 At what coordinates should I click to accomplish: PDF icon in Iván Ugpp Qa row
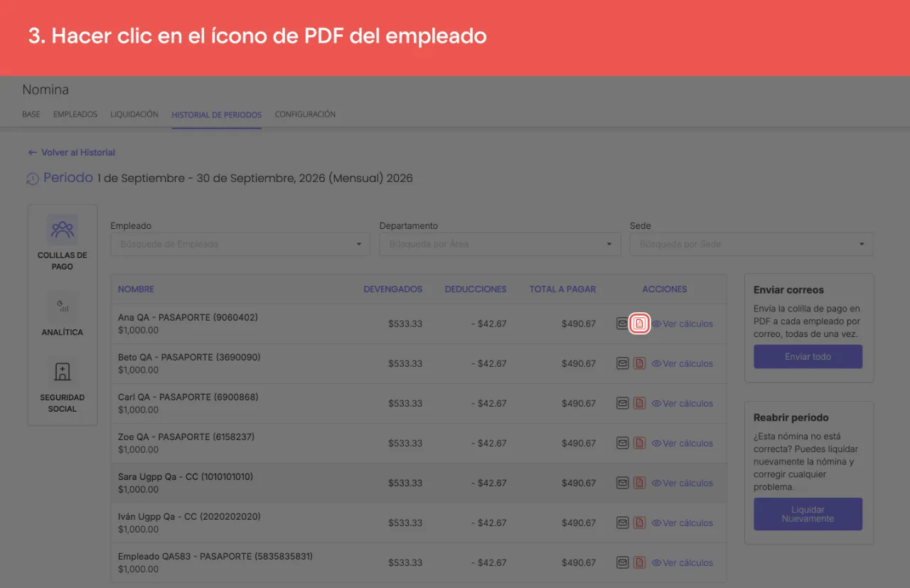639,523
